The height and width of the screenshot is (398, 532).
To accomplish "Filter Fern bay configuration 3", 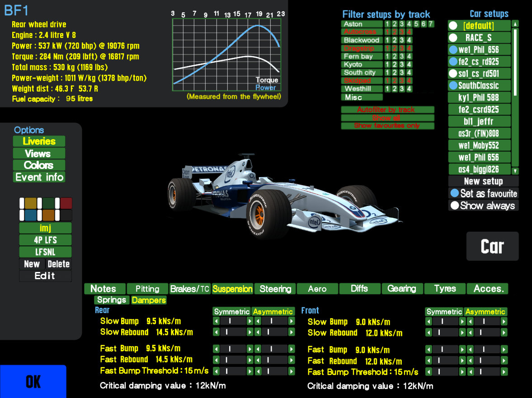I will 402,56.
